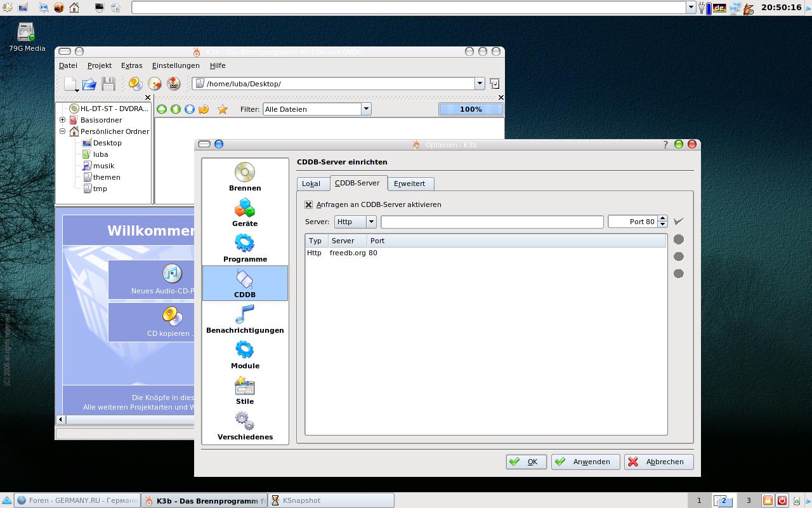Screen dimensions: 812x508
Task: Switch to the CDDB-Server tab
Action: click(x=357, y=183)
